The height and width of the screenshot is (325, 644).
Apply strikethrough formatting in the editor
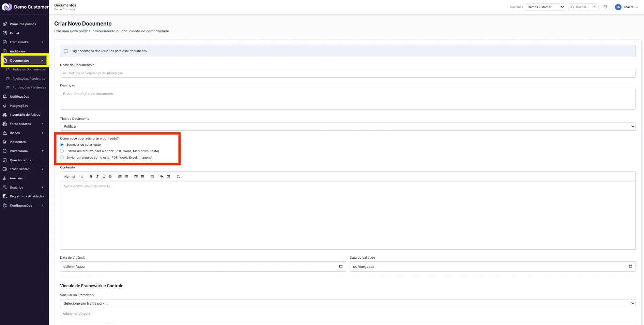(x=110, y=177)
